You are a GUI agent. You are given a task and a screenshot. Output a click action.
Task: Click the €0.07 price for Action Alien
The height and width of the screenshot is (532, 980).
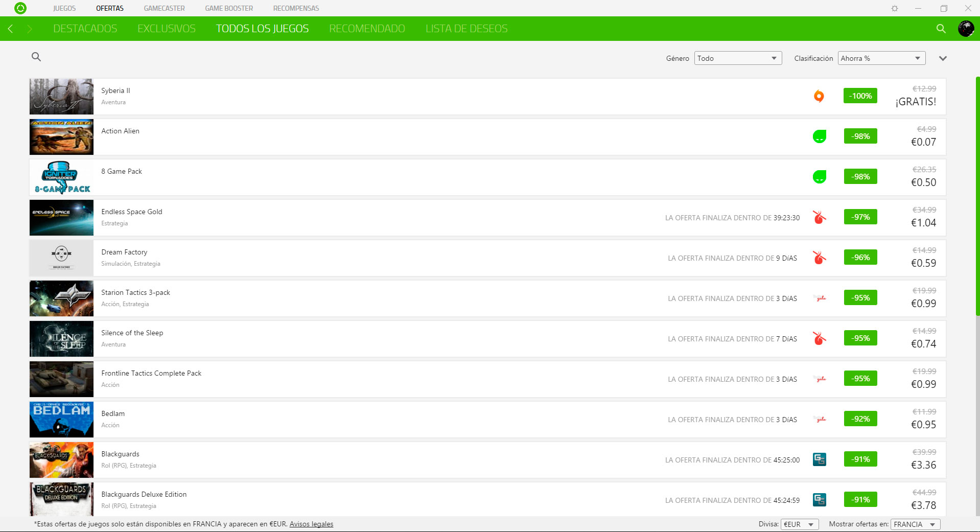coord(923,142)
